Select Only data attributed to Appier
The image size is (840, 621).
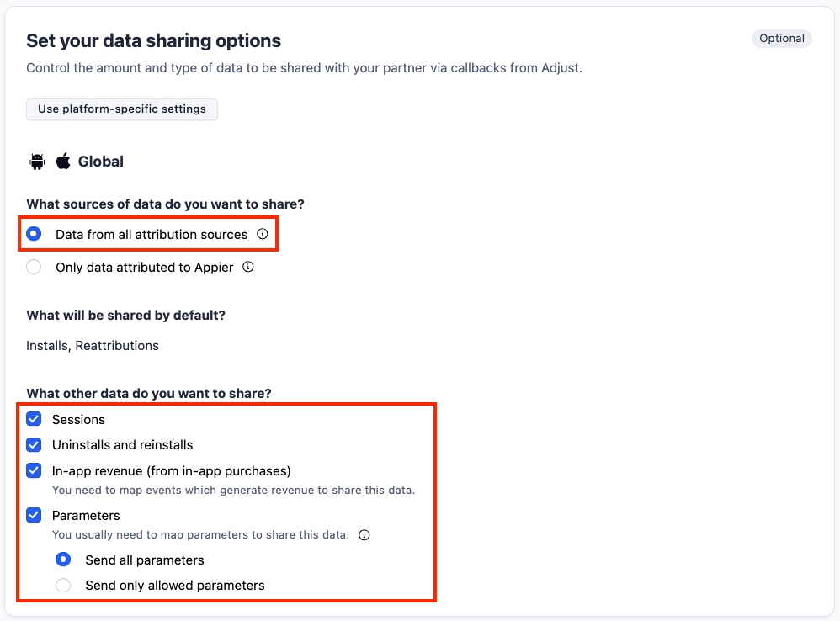[x=34, y=268]
